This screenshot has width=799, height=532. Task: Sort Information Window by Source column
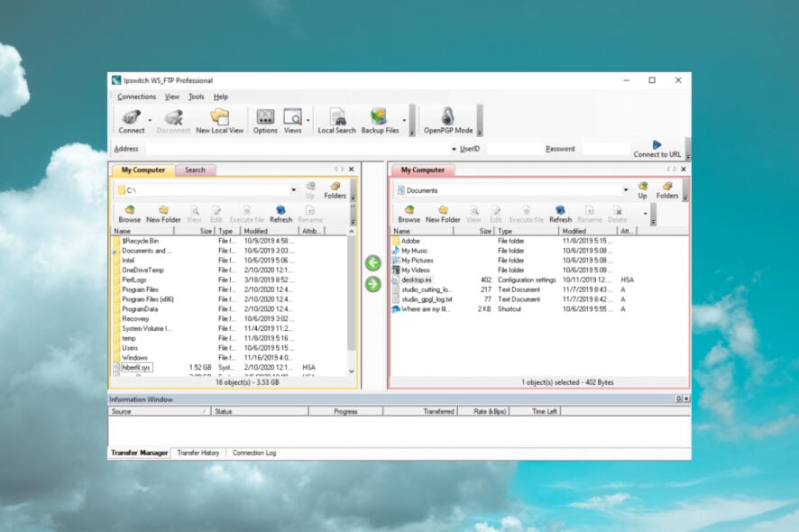[159, 411]
